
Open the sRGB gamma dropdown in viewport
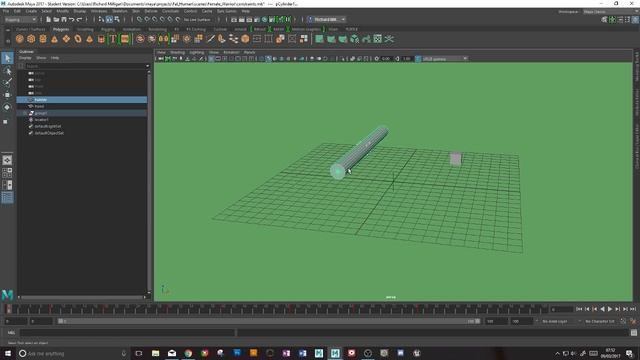pyautogui.click(x=445, y=59)
